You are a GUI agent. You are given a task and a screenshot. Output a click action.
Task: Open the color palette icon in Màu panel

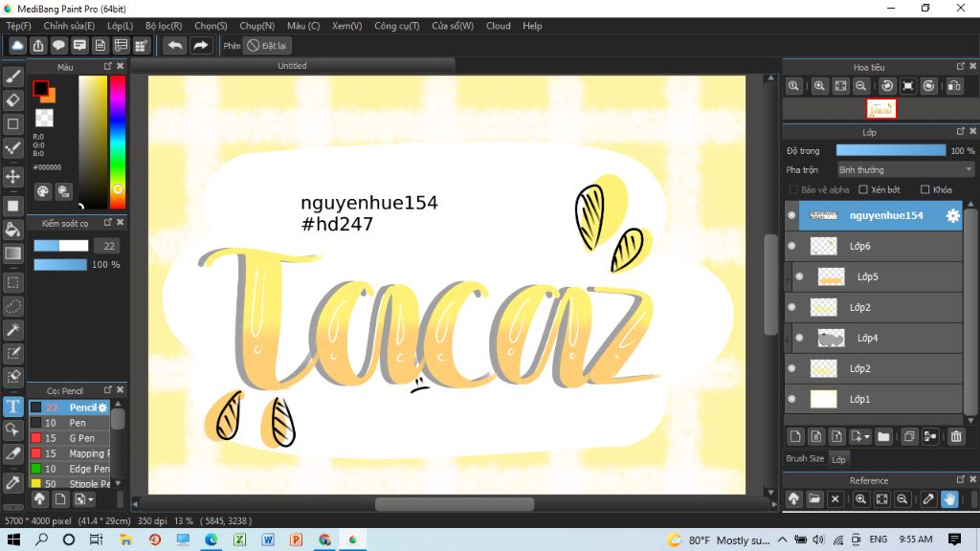pyautogui.click(x=42, y=191)
